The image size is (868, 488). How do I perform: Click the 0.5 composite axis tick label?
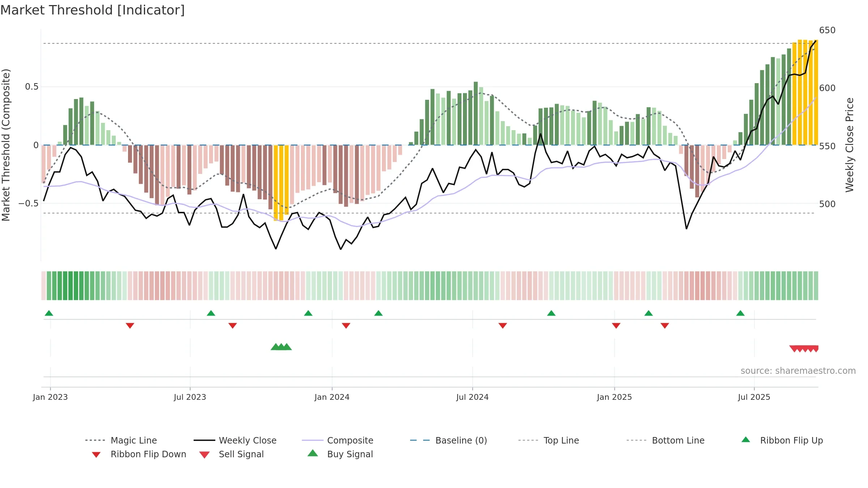click(x=32, y=87)
